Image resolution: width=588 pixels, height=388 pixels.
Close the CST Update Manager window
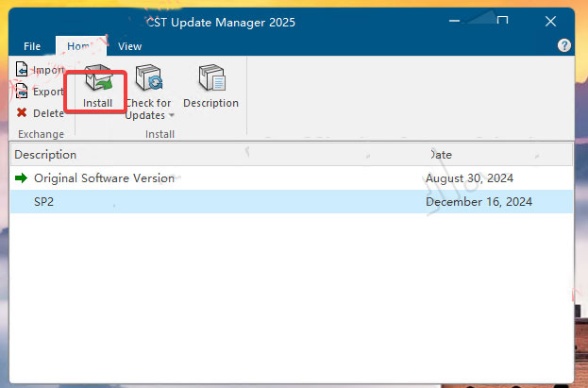550,22
